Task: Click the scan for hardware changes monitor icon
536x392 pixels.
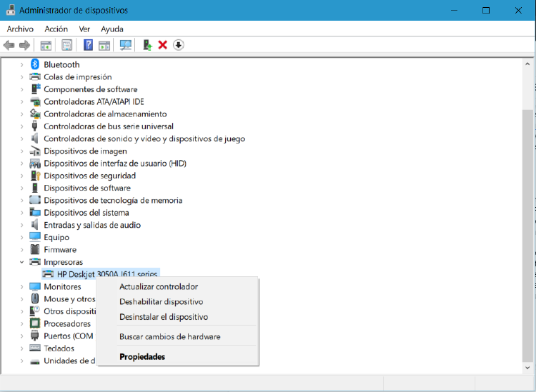Action: [x=126, y=45]
